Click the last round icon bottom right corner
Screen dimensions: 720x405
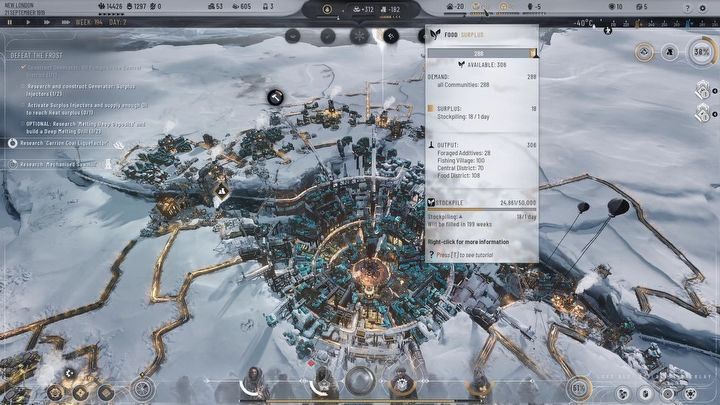[691, 394]
